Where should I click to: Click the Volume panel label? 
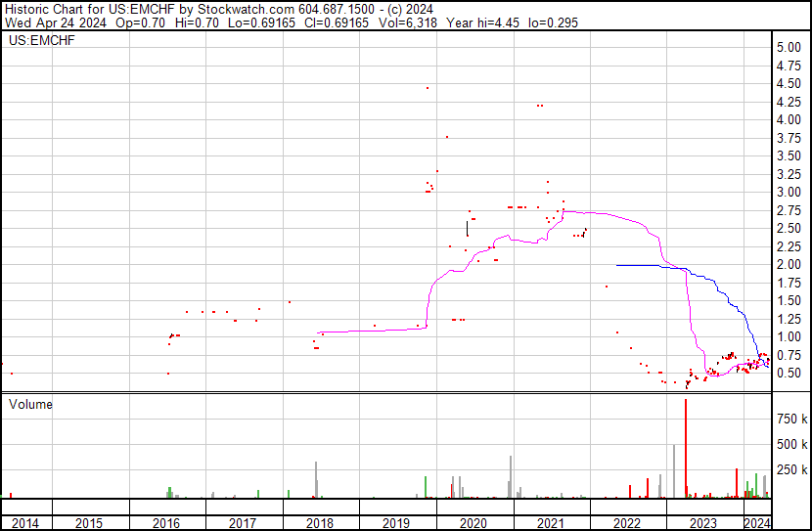pyautogui.click(x=30, y=404)
